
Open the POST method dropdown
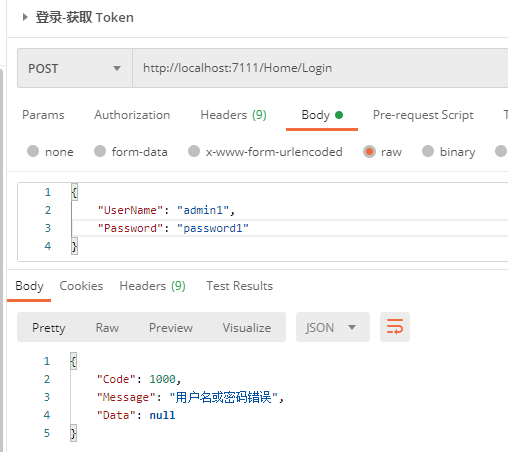(75, 68)
